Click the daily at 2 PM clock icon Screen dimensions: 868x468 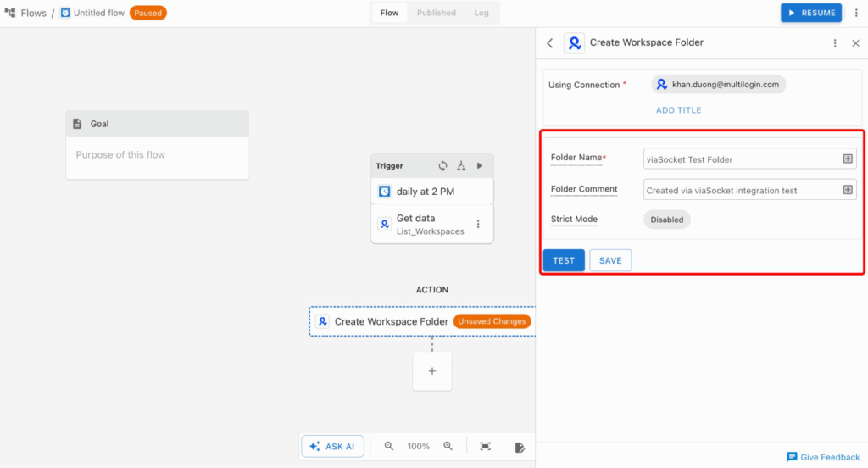click(384, 192)
